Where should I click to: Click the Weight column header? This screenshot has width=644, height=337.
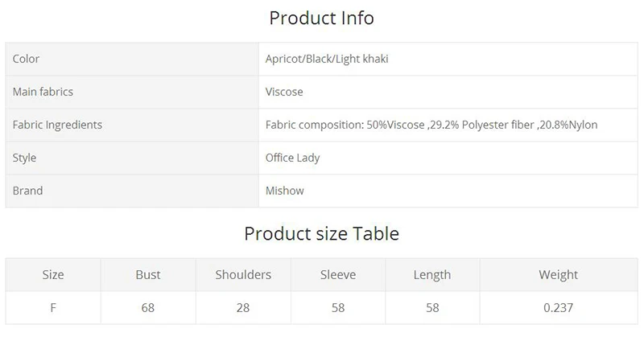(558, 274)
